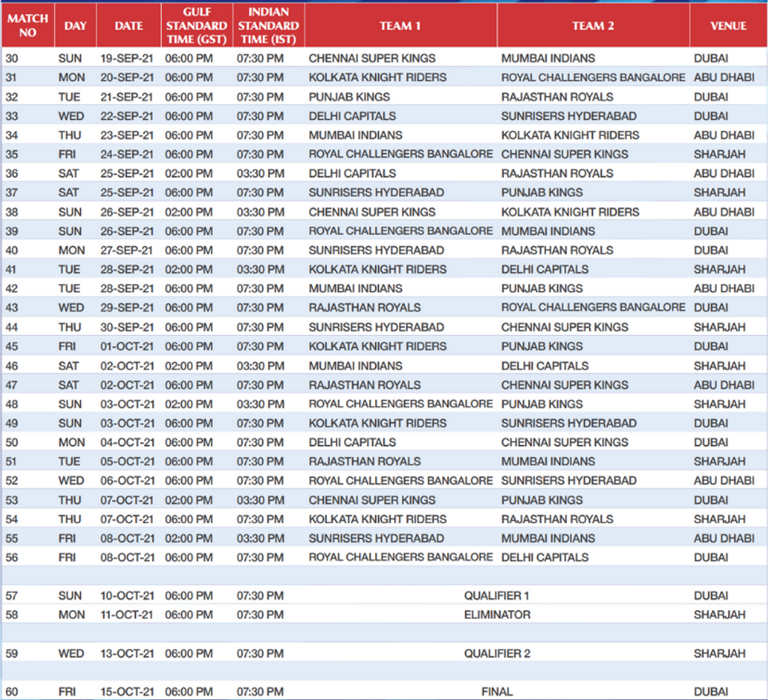The image size is (768, 700).
Task: Click SHARJAH venue for match 48
Action: pyautogui.click(x=719, y=404)
